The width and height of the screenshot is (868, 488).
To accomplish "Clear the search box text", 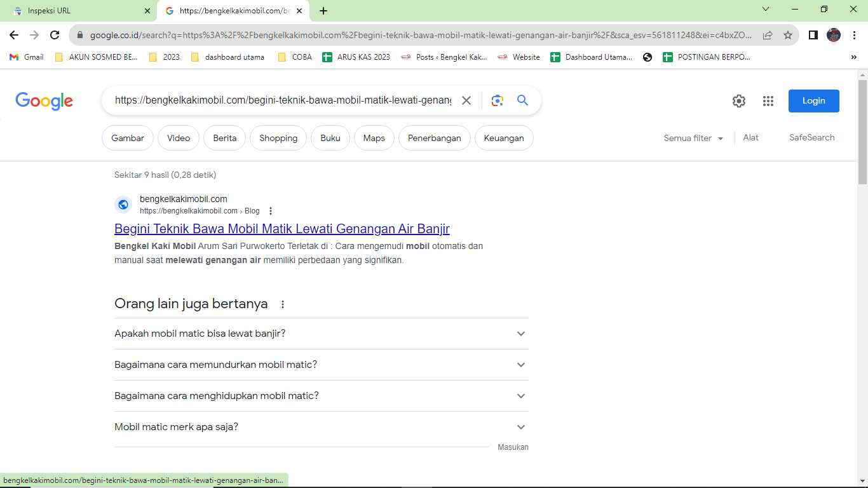I will (x=466, y=100).
